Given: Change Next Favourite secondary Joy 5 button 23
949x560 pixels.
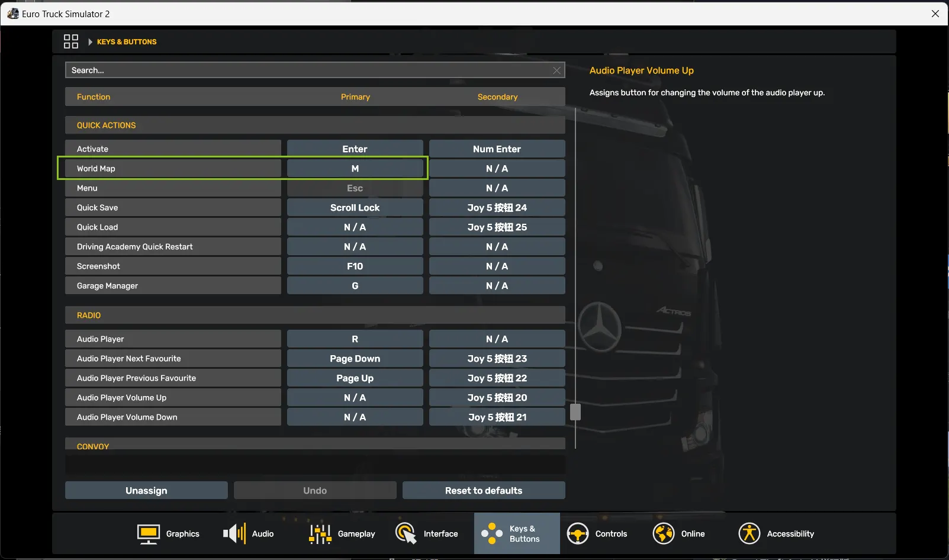Looking at the screenshot, I should [497, 359].
